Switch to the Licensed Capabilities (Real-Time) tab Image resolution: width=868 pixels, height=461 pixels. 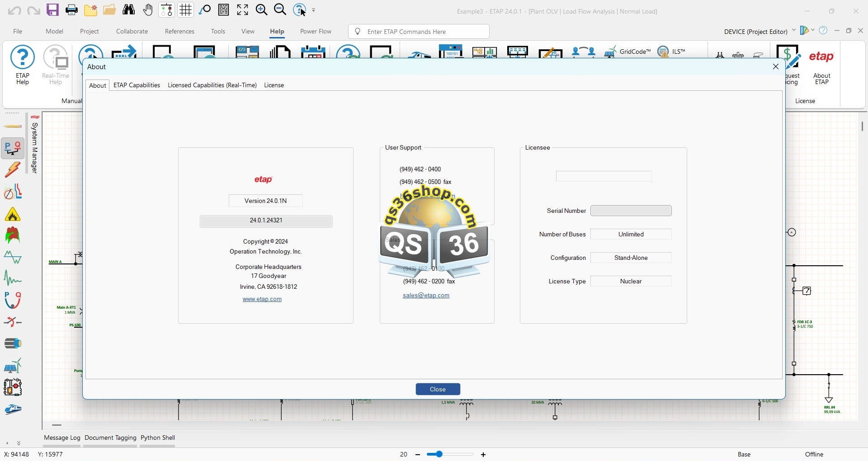212,85
